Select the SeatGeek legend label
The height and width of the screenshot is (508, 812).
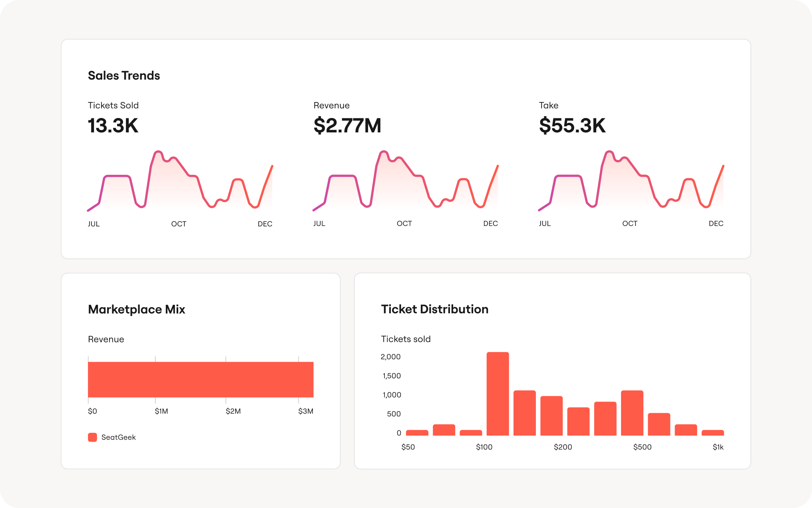click(118, 437)
